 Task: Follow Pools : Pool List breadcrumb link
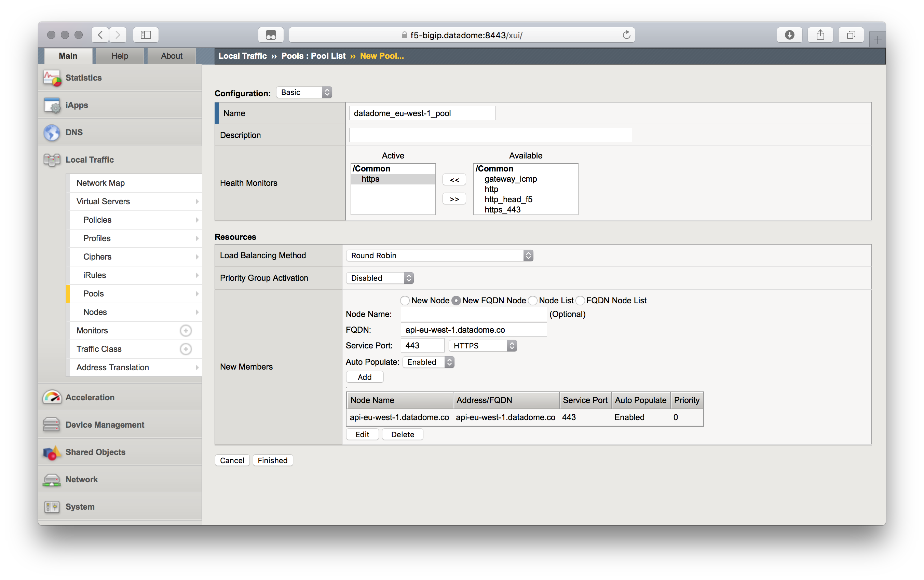pyautogui.click(x=313, y=56)
